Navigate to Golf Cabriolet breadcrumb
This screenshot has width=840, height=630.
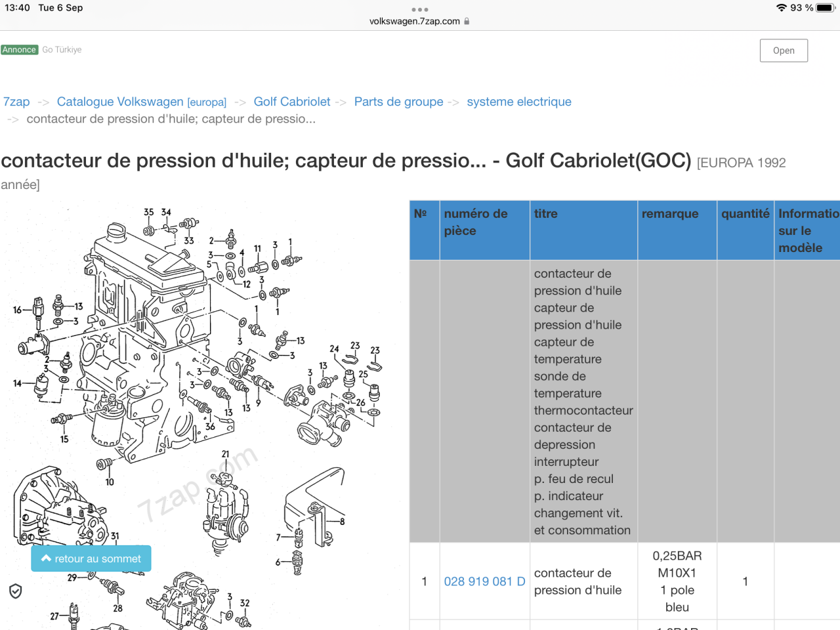point(292,102)
